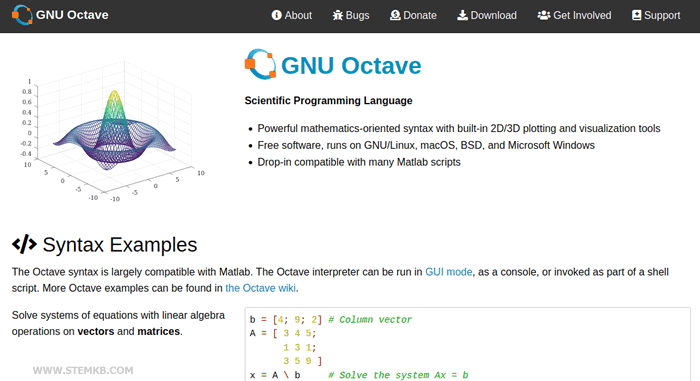Click the code 'x = A \ b'
This screenshot has width=700, height=381.
pos(275,375)
